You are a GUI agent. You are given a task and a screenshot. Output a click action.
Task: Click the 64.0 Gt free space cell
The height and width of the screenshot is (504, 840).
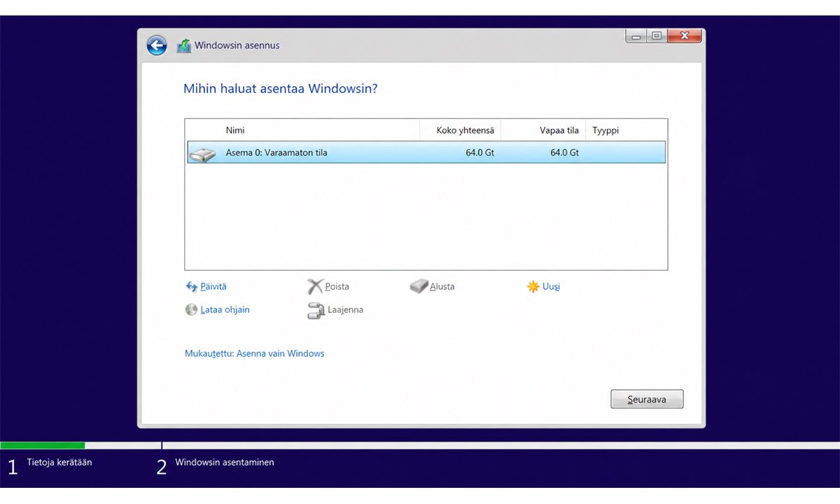[x=564, y=153]
